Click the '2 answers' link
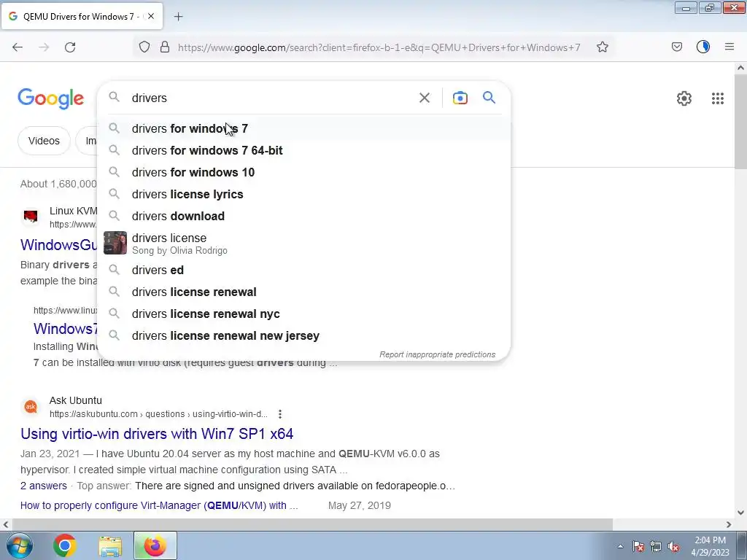Image resolution: width=747 pixels, height=560 pixels. point(43,486)
